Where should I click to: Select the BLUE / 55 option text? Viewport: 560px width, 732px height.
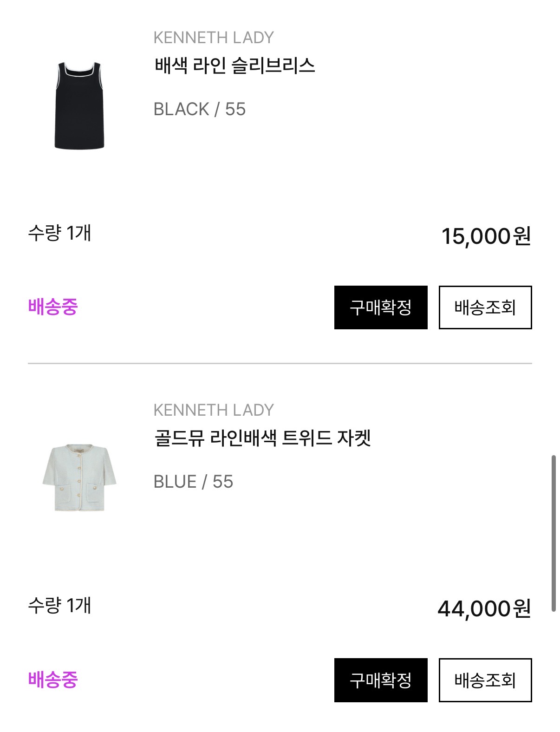193,482
